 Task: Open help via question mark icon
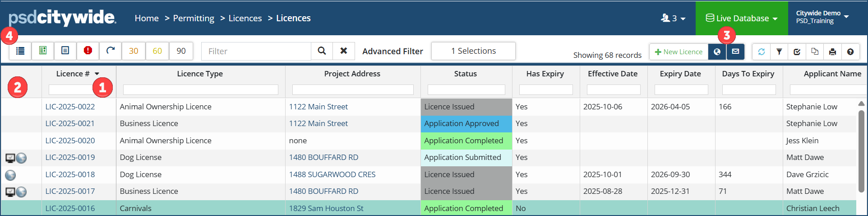coord(850,52)
